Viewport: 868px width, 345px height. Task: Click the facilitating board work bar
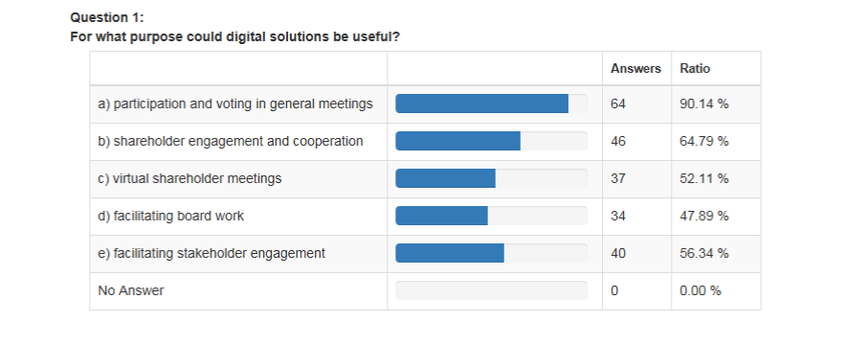pyautogui.click(x=491, y=216)
